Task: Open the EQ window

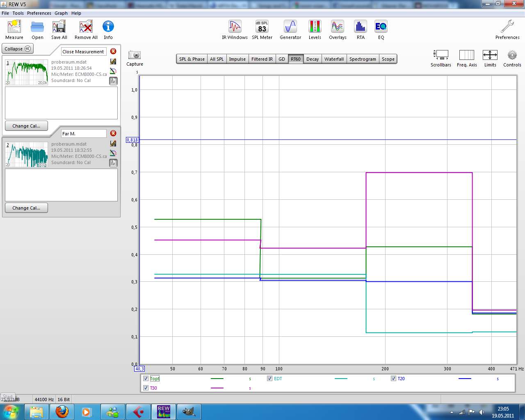Action: [381, 27]
